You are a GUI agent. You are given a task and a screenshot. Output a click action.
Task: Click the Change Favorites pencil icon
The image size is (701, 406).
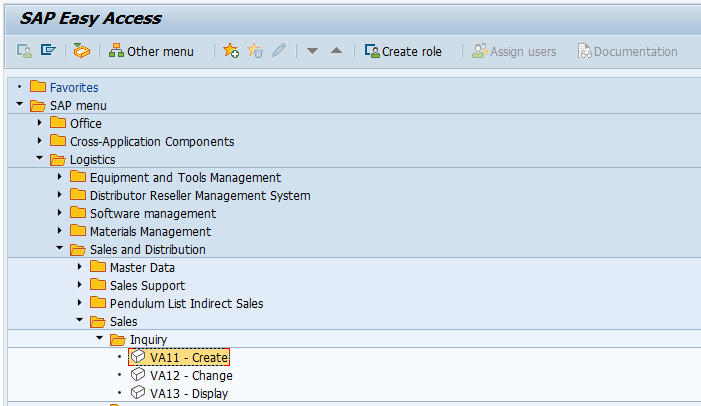[279, 50]
